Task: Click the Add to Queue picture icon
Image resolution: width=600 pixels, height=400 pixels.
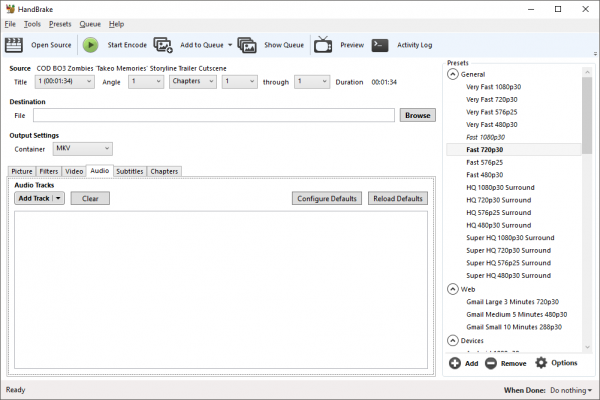Action: pyautogui.click(x=163, y=45)
